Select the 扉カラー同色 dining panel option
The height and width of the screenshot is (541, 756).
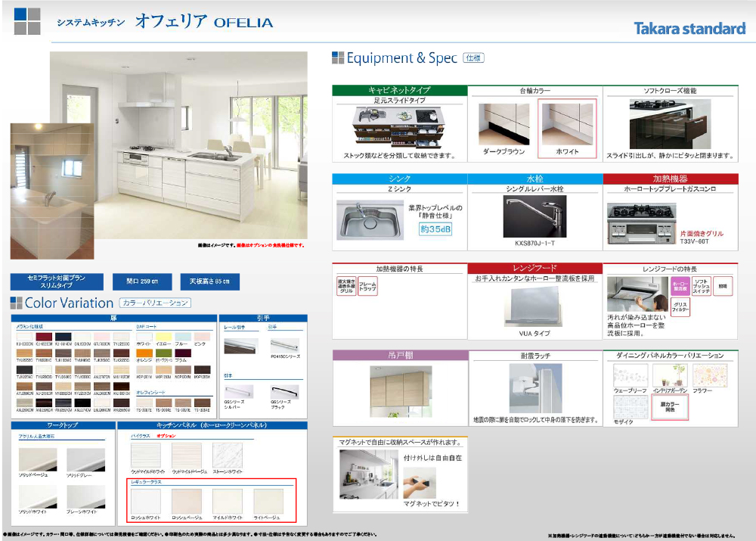click(x=670, y=407)
